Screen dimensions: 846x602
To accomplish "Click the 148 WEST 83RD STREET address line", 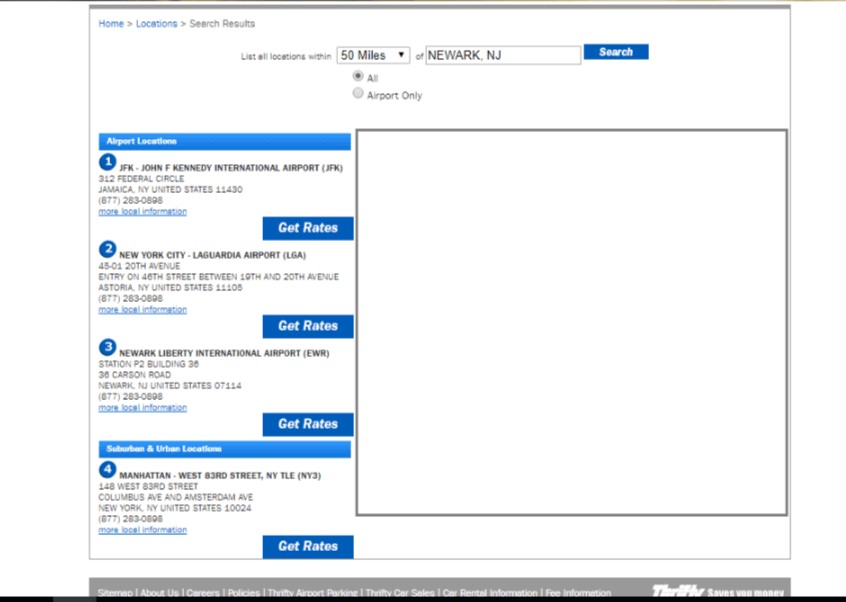I will (148, 487).
